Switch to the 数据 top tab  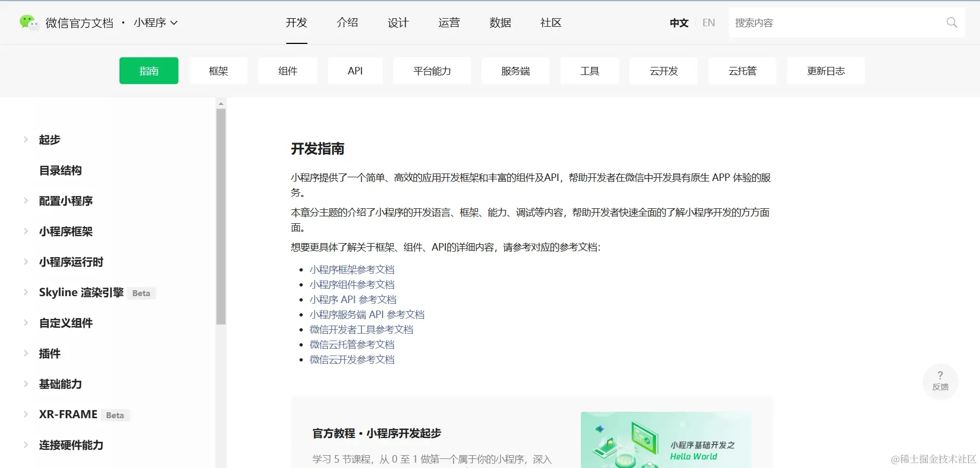point(500,22)
